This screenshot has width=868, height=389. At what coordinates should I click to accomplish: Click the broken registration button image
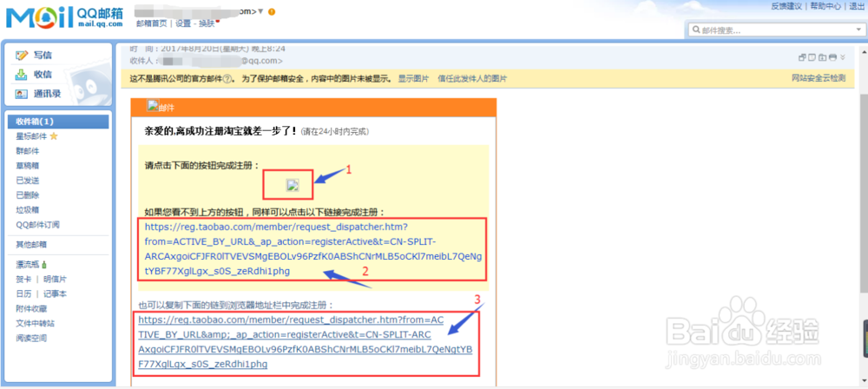pos(293,186)
